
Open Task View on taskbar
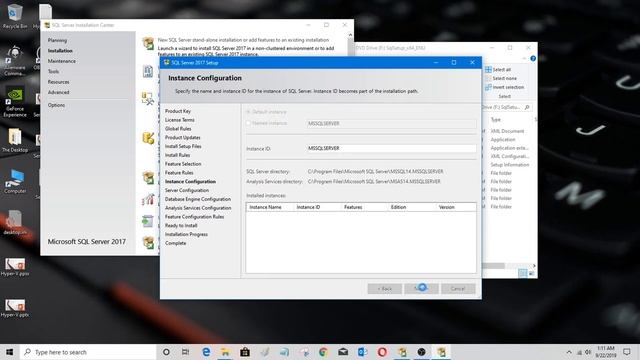pos(185,352)
